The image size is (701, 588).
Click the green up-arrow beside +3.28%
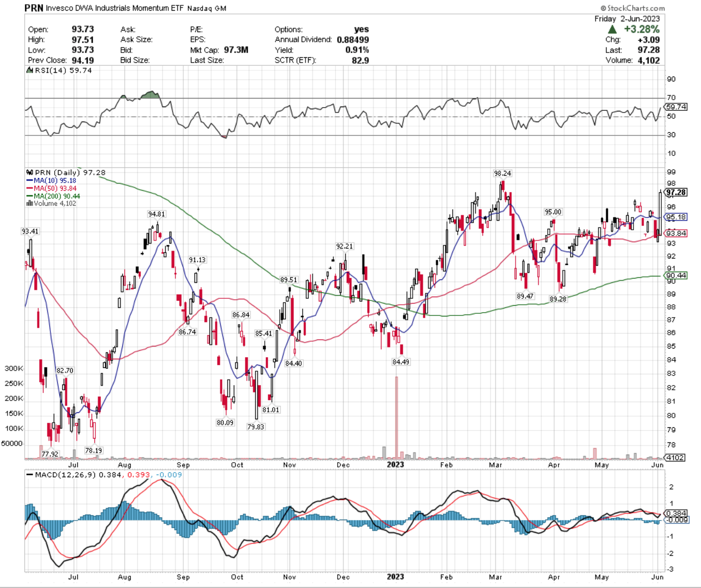coord(613,29)
